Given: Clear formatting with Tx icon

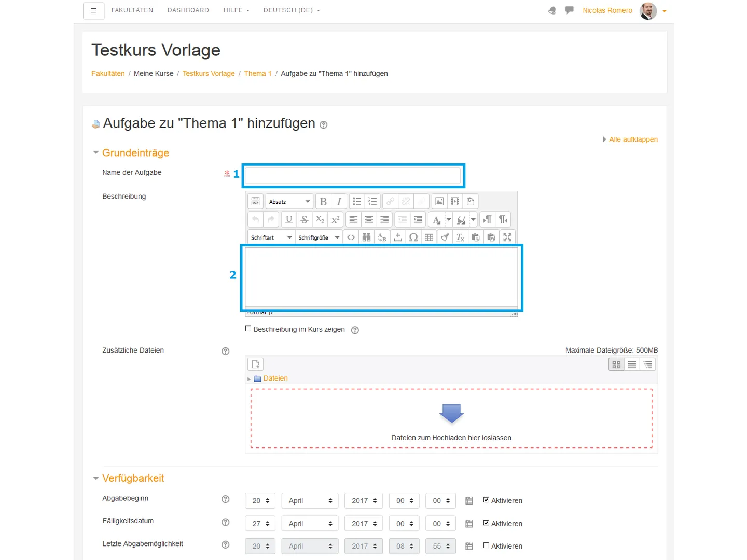Looking at the screenshot, I should pyautogui.click(x=460, y=237).
